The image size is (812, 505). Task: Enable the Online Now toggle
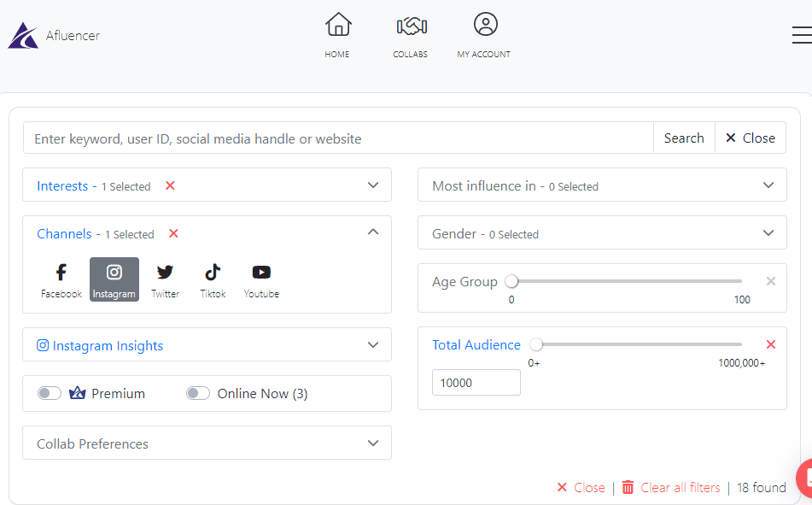(x=197, y=393)
